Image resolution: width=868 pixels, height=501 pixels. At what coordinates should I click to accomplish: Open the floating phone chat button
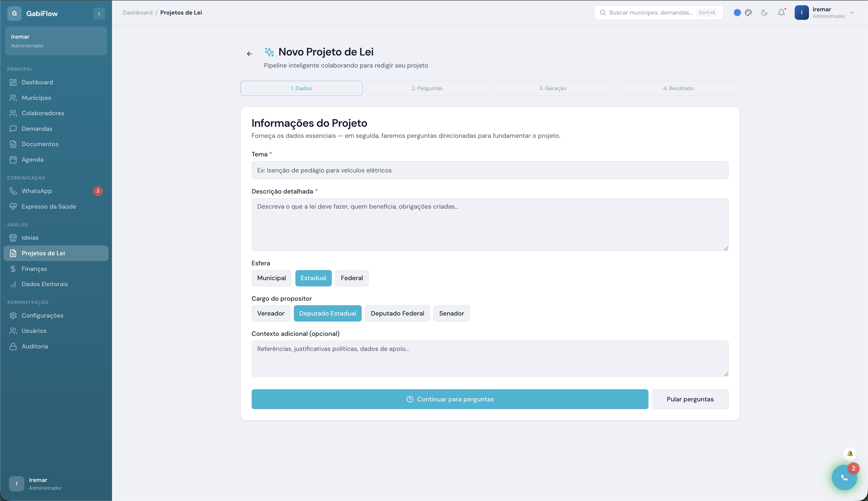(844, 478)
